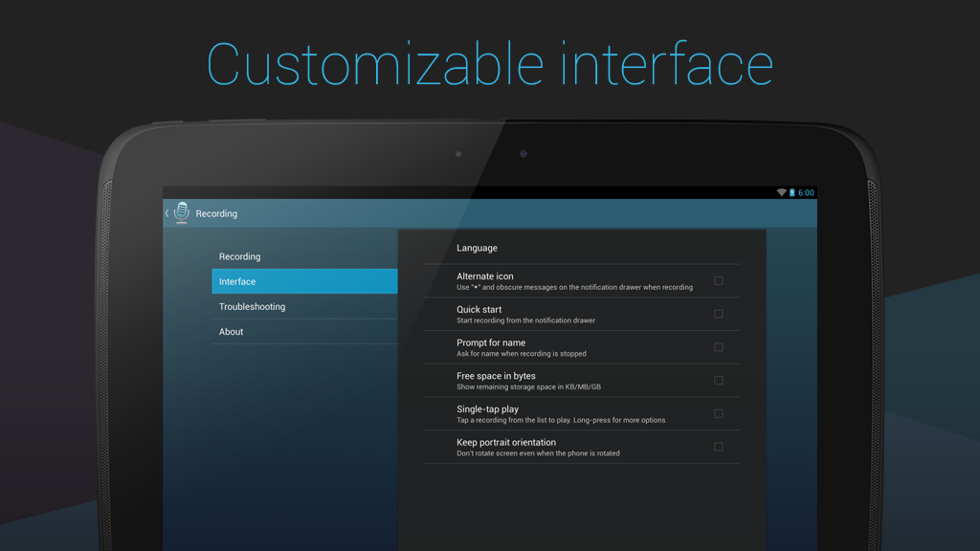This screenshot has width=980, height=551.
Task: Tap the battery status icon
Action: [x=791, y=192]
